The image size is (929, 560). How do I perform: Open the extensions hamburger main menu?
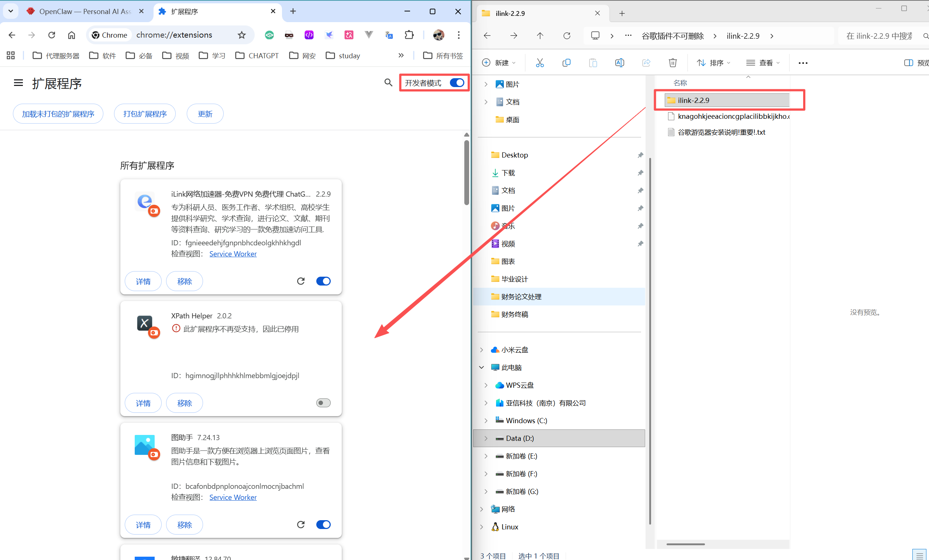[18, 83]
